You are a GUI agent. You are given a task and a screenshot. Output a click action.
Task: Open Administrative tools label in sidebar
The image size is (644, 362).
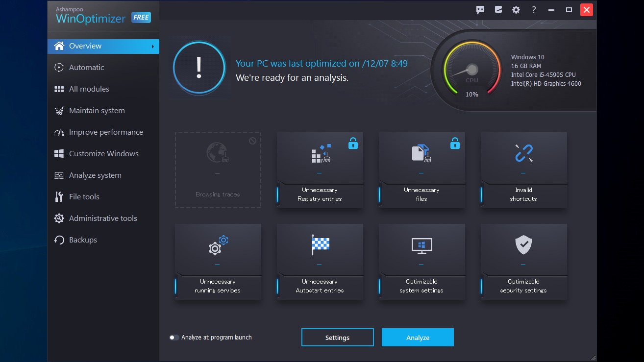[x=103, y=218]
